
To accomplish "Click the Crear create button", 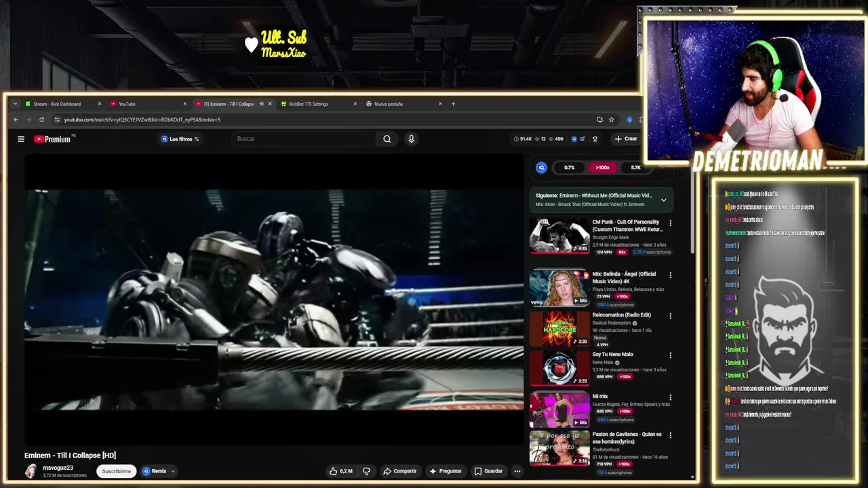I will click(x=626, y=139).
